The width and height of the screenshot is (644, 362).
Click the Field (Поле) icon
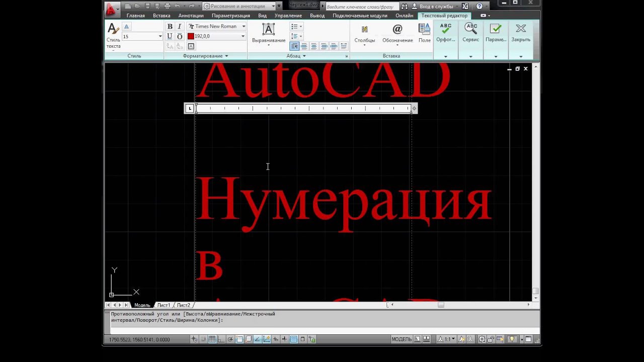[424, 29]
